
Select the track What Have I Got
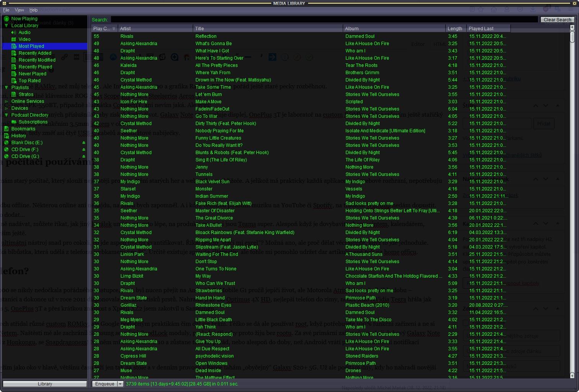pyautogui.click(x=212, y=51)
